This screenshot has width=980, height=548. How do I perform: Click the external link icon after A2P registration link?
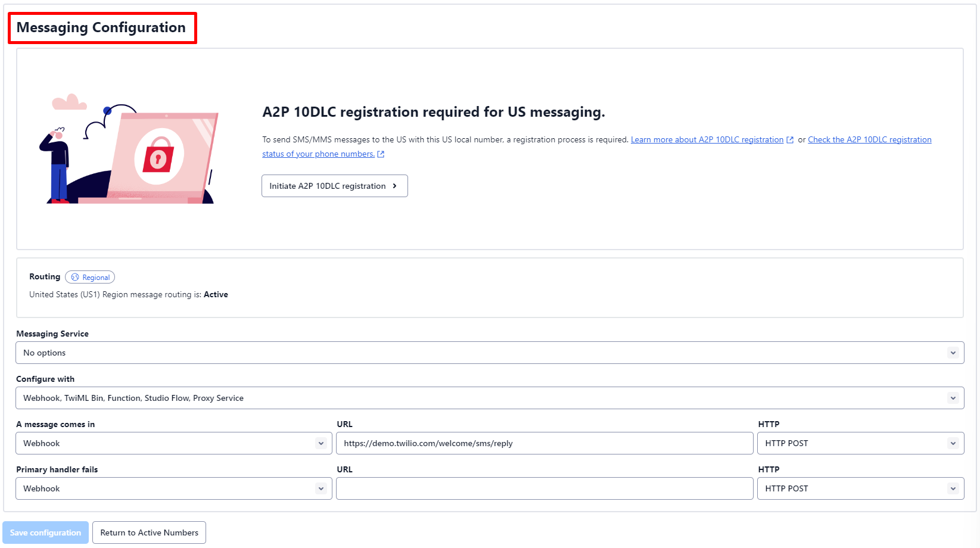(x=791, y=139)
